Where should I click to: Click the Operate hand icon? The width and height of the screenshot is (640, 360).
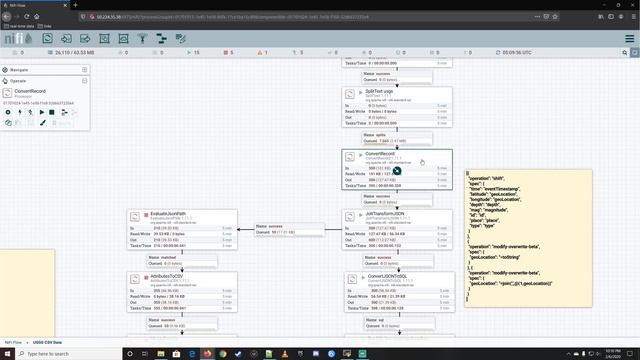point(5,81)
